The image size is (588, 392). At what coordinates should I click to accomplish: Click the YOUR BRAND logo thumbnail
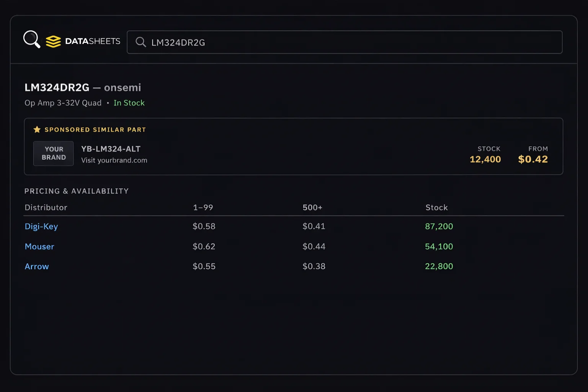pos(54,154)
